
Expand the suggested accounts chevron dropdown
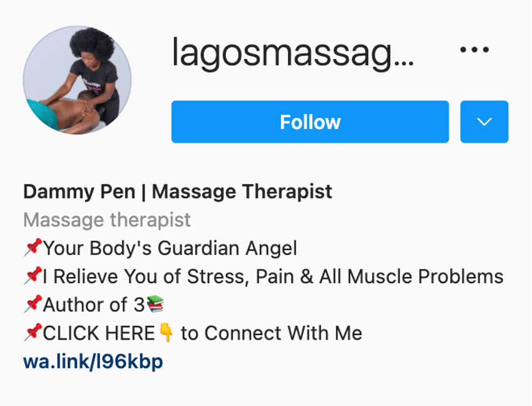pyautogui.click(x=484, y=122)
